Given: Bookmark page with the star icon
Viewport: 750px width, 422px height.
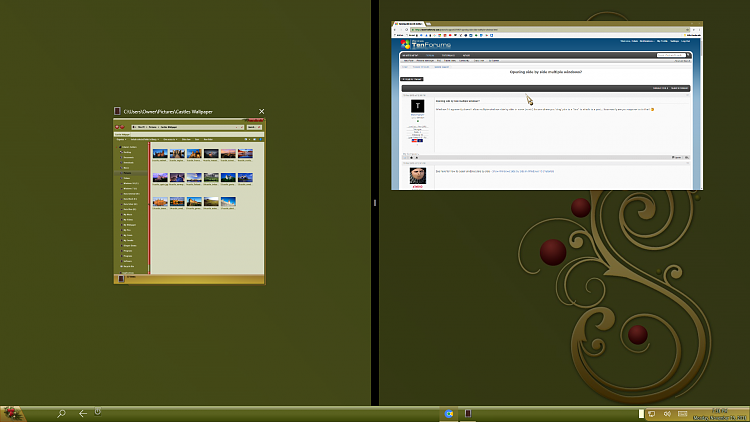Looking at the screenshot, I should tap(687, 30).
